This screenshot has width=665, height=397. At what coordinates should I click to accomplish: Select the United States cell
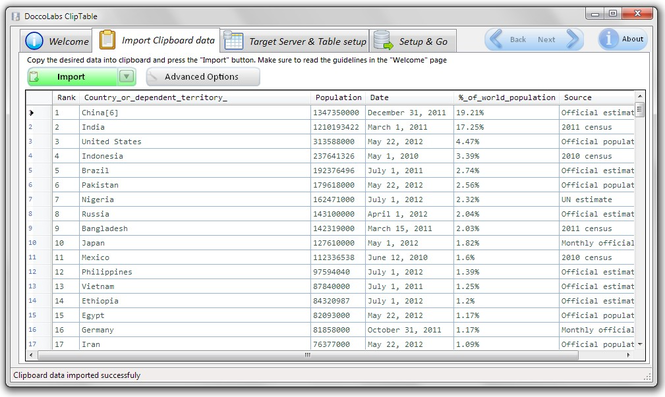click(x=195, y=142)
